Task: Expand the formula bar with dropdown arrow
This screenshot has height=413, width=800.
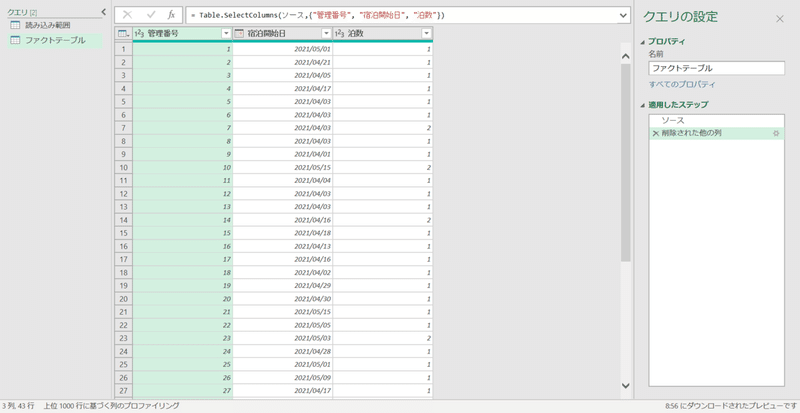Action: [x=624, y=16]
